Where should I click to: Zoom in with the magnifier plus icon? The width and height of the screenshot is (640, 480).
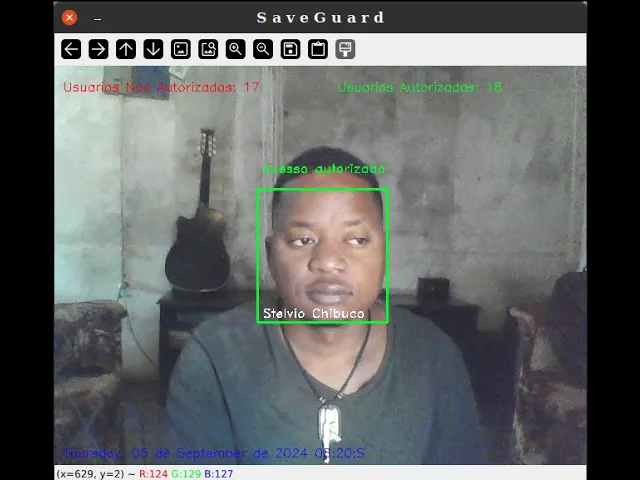coord(236,49)
